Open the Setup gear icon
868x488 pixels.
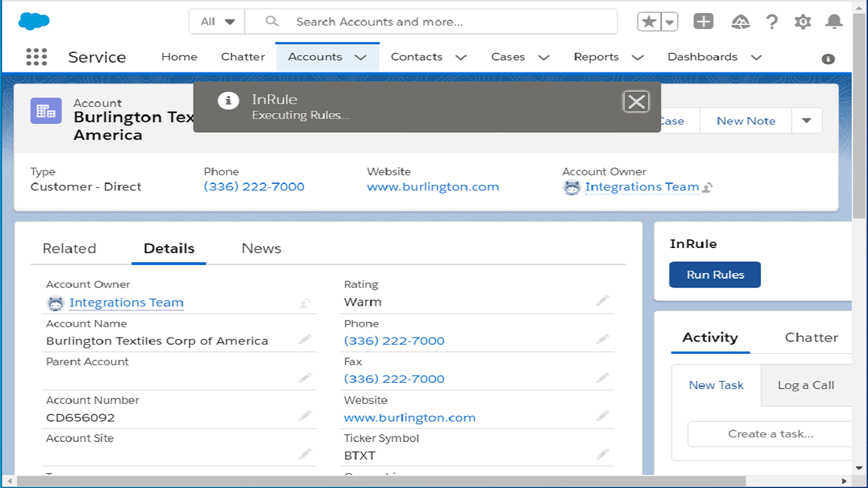pos(803,22)
